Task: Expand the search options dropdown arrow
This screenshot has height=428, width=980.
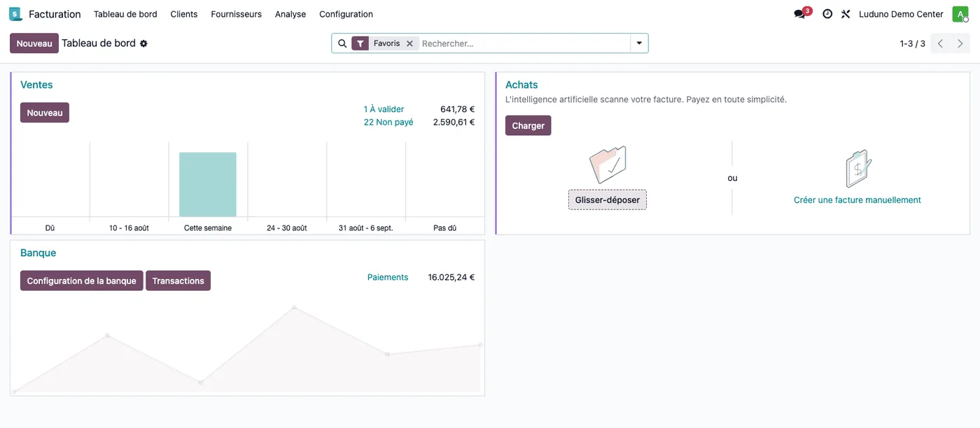Action: pos(639,43)
